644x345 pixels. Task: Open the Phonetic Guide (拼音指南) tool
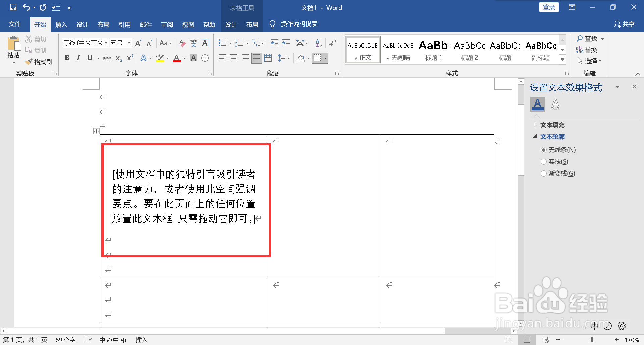pyautogui.click(x=193, y=43)
